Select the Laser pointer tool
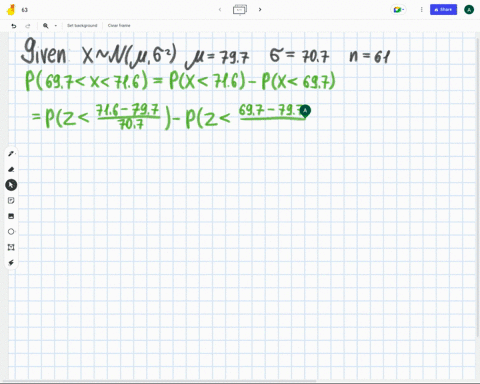480x384 pixels. [11, 263]
